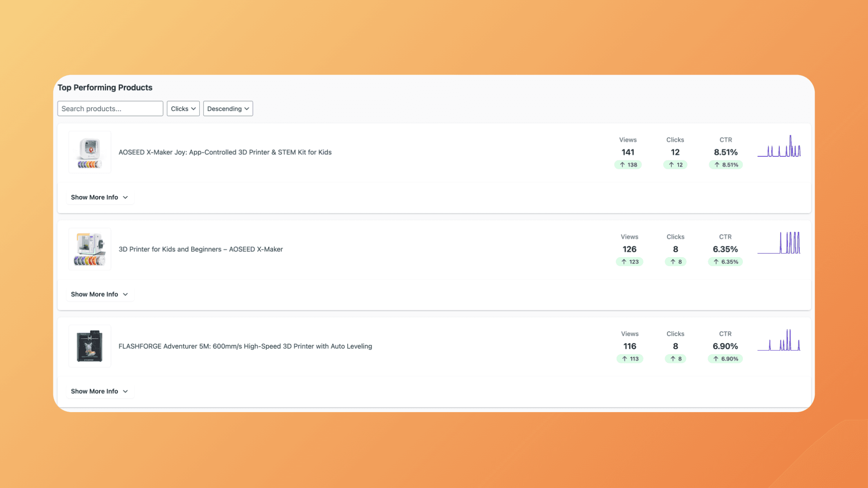
Task: Click the up-arrow badge showing 123 views
Action: (x=630, y=262)
